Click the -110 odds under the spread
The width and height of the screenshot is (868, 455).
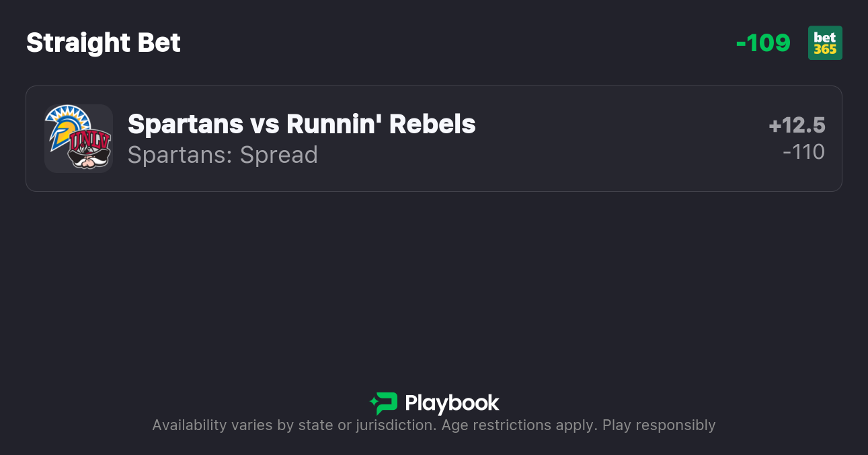click(x=803, y=152)
